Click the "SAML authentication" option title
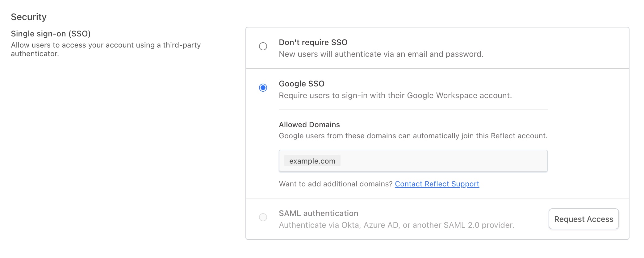Image resolution: width=644 pixels, height=258 pixels. tap(319, 213)
